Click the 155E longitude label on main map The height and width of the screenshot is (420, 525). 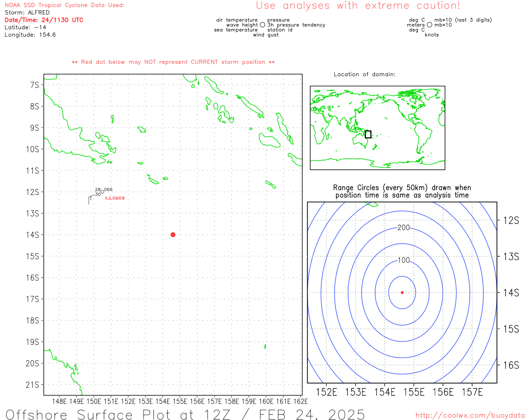pos(180,402)
